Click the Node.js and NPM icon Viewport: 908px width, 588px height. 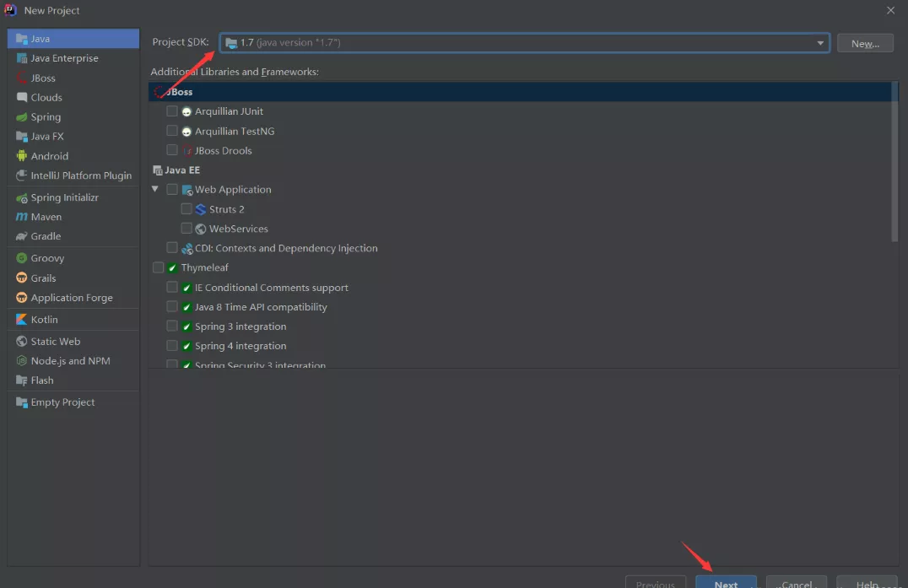pyautogui.click(x=22, y=361)
